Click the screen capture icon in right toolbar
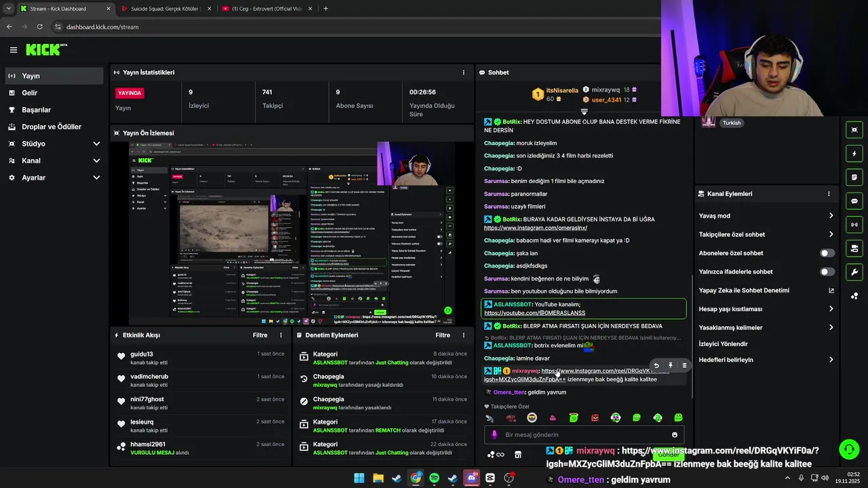 (x=854, y=130)
